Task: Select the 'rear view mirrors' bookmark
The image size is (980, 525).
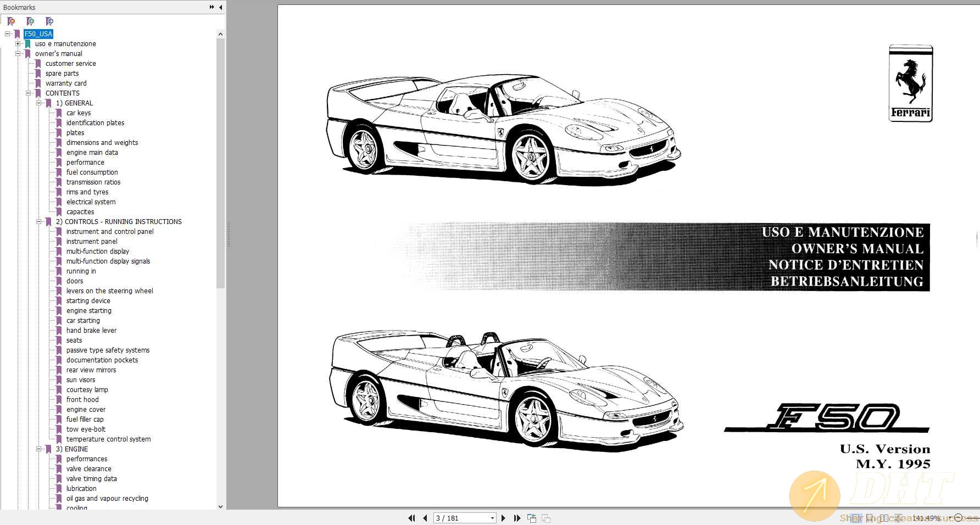Action: click(x=91, y=370)
